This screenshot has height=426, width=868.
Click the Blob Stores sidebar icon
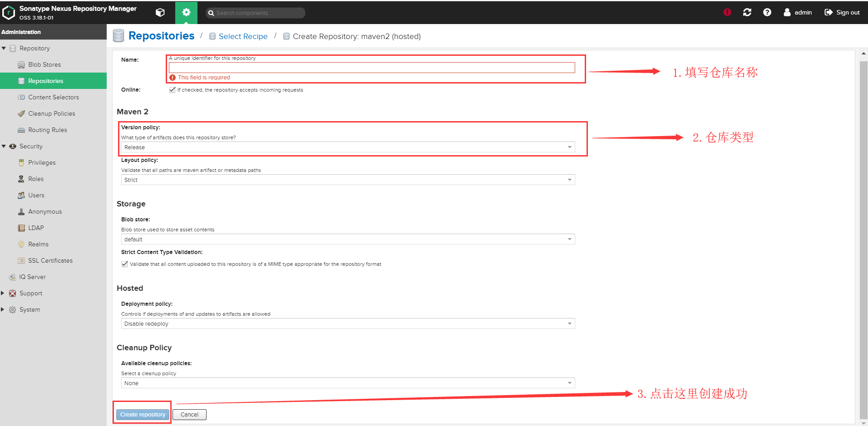click(x=21, y=65)
